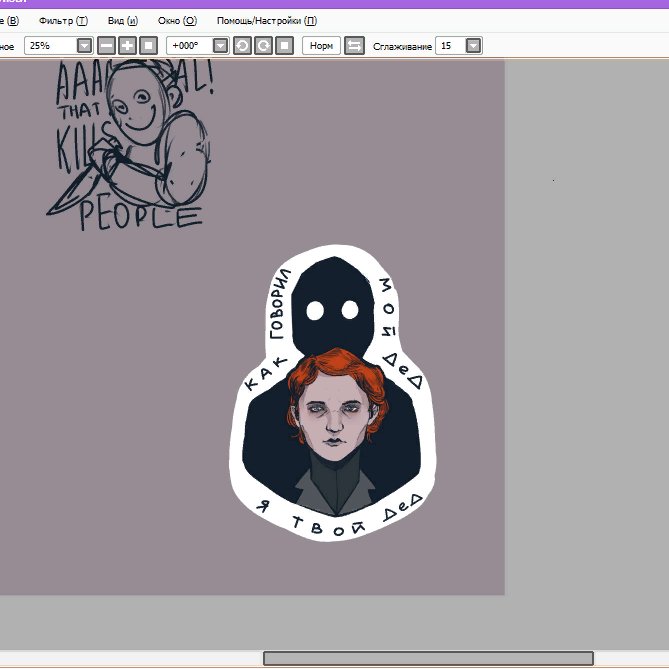The width and height of the screenshot is (669, 669).
Task: Reset zoom with the square button after plus
Action: [148, 46]
